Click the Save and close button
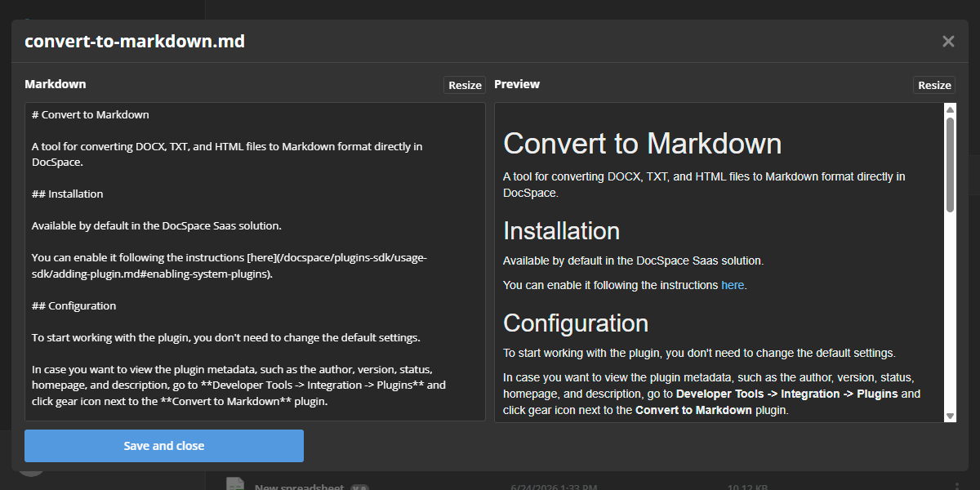980x490 pixels. point(164,446)
